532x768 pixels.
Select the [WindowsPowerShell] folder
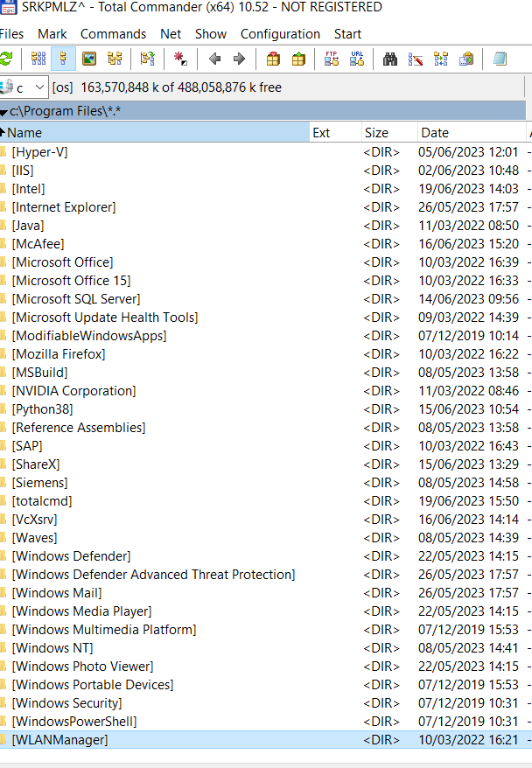[74, 722]
